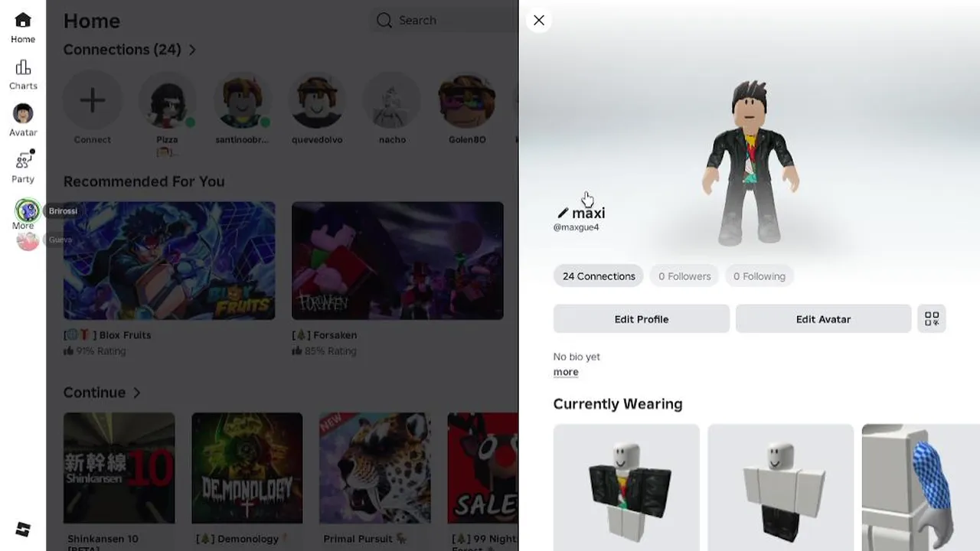Select the 24 Connections tab
Viewport: 980px width, 551px height.
[599, 276]
